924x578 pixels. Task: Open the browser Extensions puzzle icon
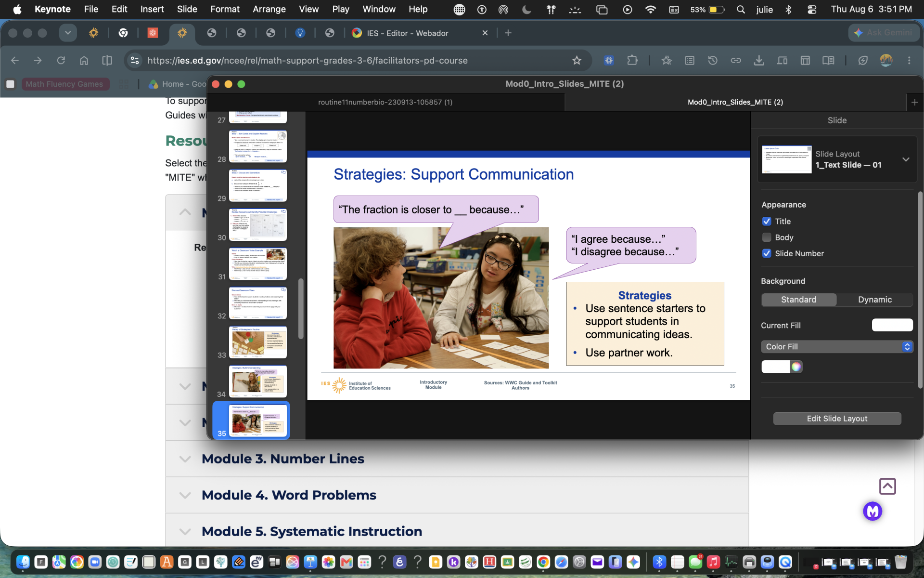[632, 60]
